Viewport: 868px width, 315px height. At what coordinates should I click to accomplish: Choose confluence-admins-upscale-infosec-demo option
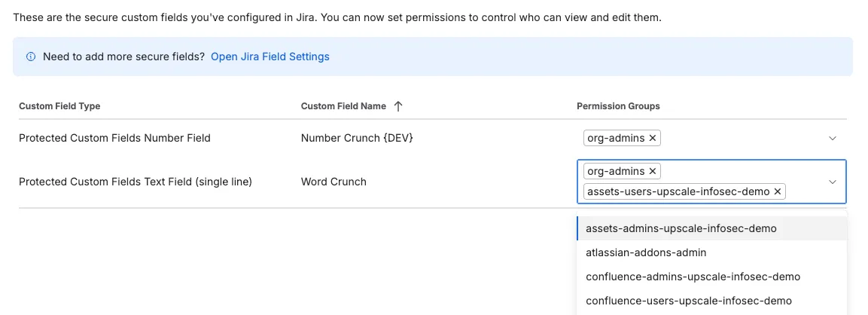(711, 277)
